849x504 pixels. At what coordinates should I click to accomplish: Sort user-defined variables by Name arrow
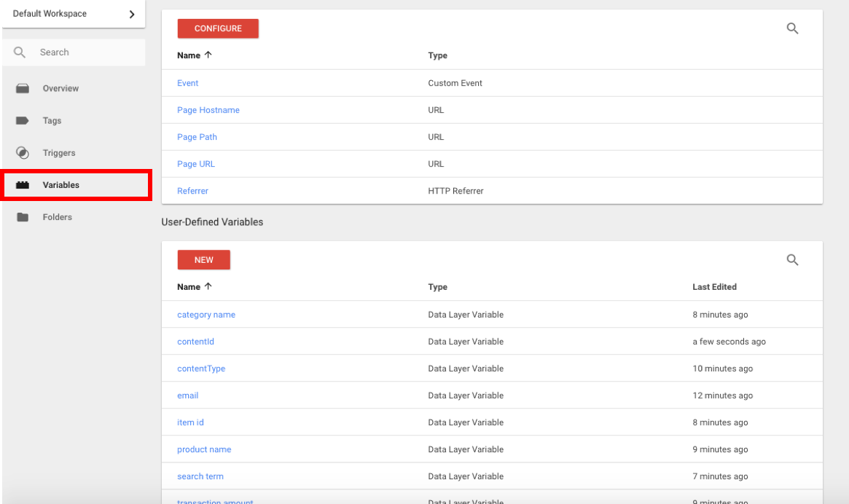208,287
